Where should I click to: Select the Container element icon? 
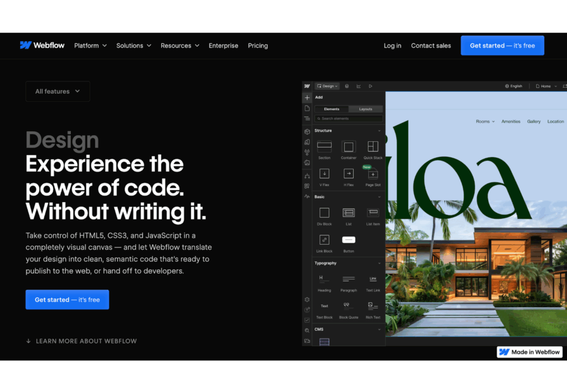(348, 147)
